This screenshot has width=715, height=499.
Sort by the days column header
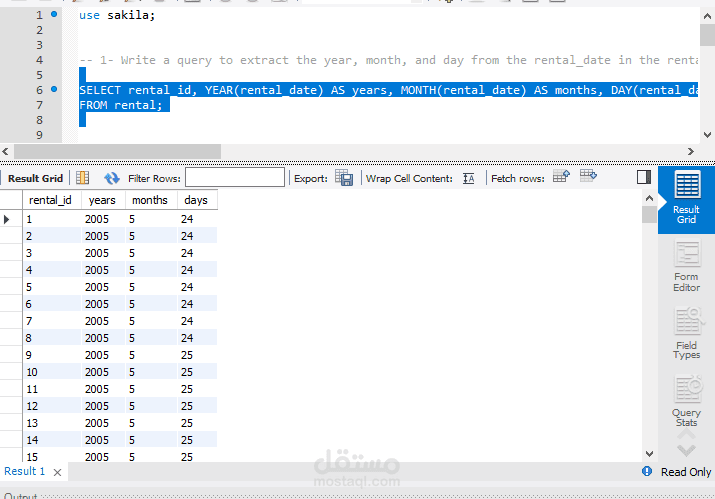[x=197, y=200]
